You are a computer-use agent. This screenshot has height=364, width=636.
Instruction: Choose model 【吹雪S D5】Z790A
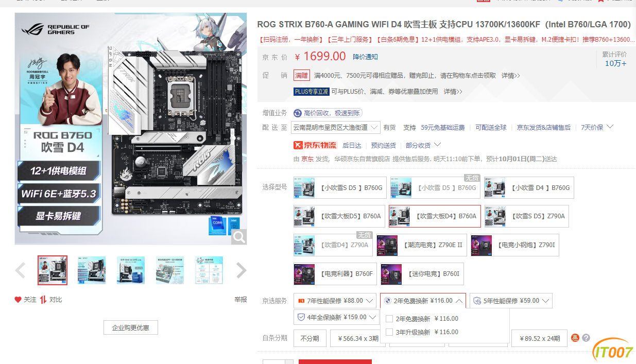[527, 216]
